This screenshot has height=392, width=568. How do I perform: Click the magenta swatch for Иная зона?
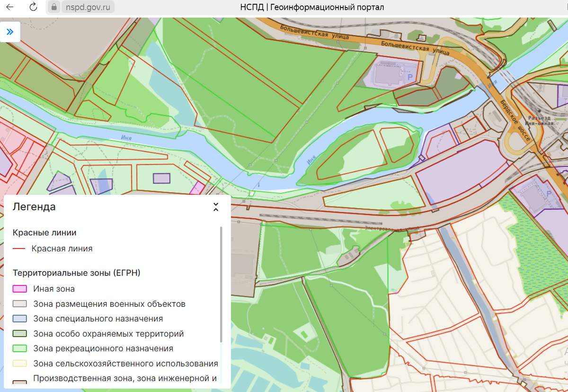pos(19,289)
